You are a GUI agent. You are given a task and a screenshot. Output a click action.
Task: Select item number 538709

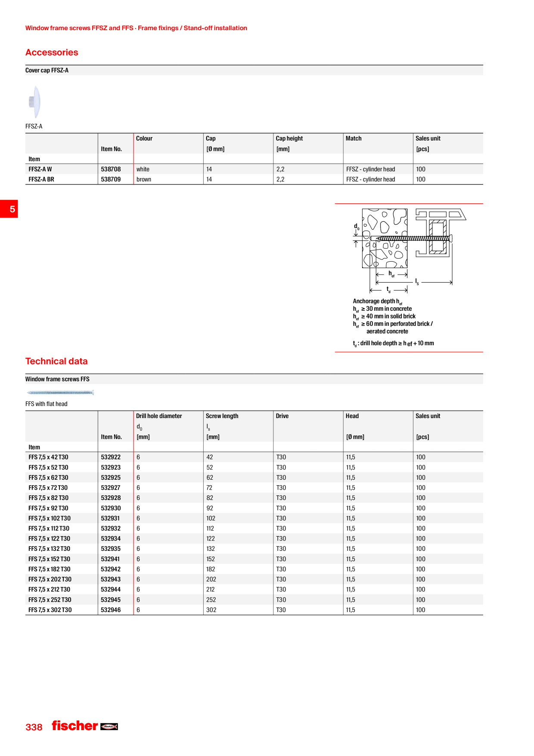pyautogui.click(x=111, y=179)
